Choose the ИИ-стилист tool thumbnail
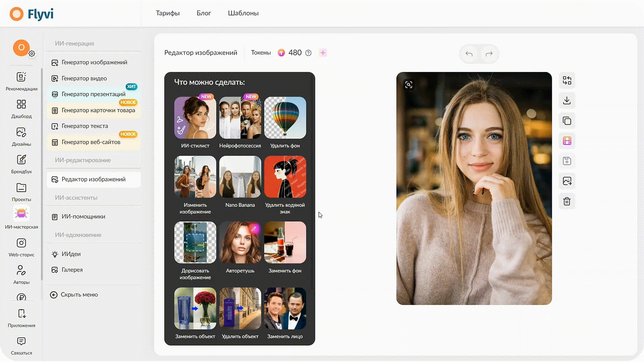 click(x=195, y=118)
